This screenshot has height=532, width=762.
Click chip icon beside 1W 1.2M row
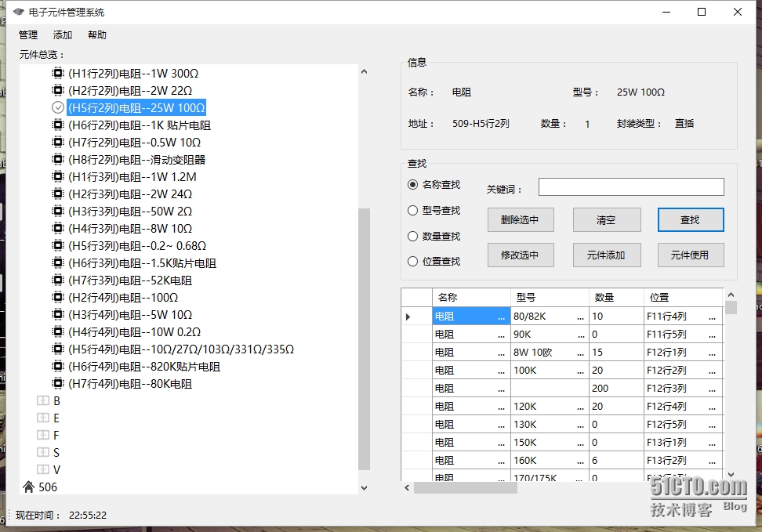coord(58,176)
